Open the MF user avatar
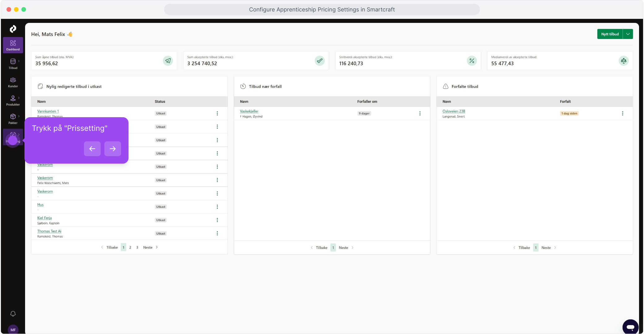Viewport: 644px width, 334px height. click(x=13, y=330)
